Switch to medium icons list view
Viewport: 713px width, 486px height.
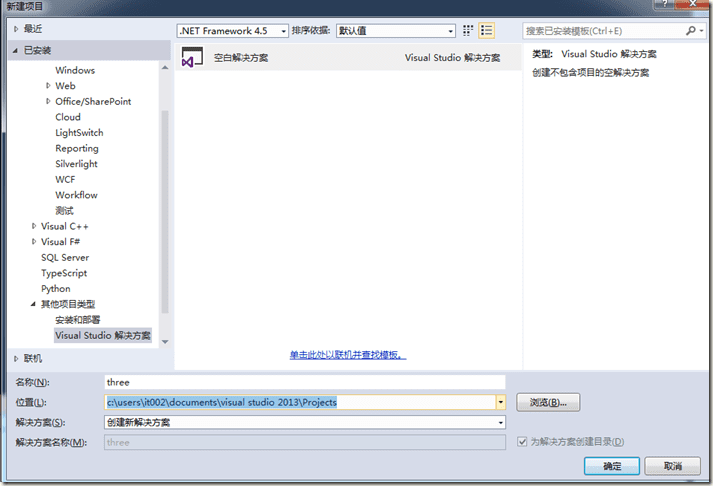pos(487,30)
